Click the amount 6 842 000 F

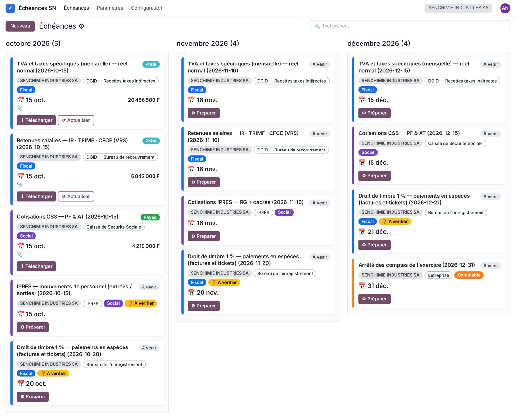tap(145, 176)
